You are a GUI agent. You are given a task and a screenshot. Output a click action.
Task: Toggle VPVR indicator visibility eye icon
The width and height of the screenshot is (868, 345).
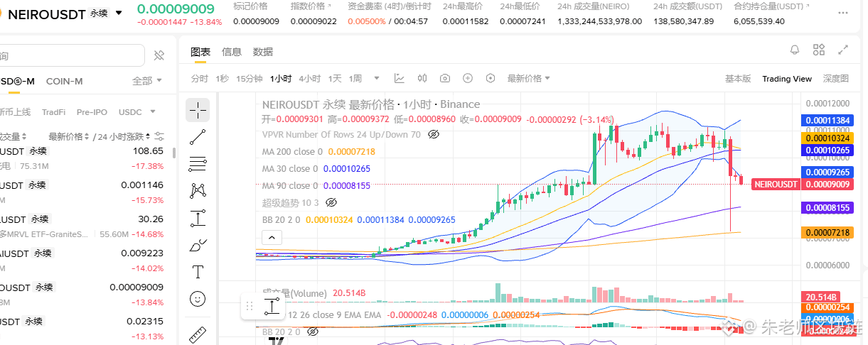(433, 134)
